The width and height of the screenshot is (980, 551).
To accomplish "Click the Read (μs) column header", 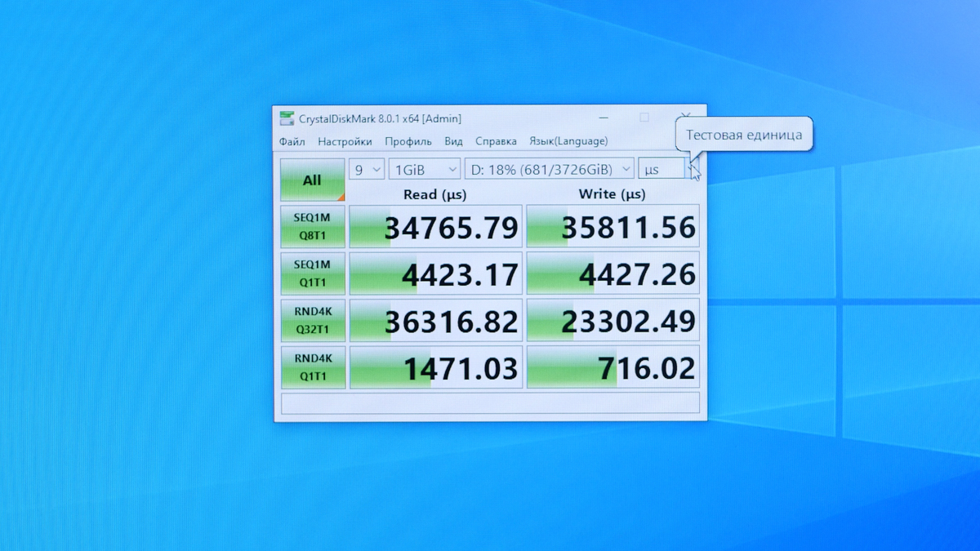I will (435, 194).
